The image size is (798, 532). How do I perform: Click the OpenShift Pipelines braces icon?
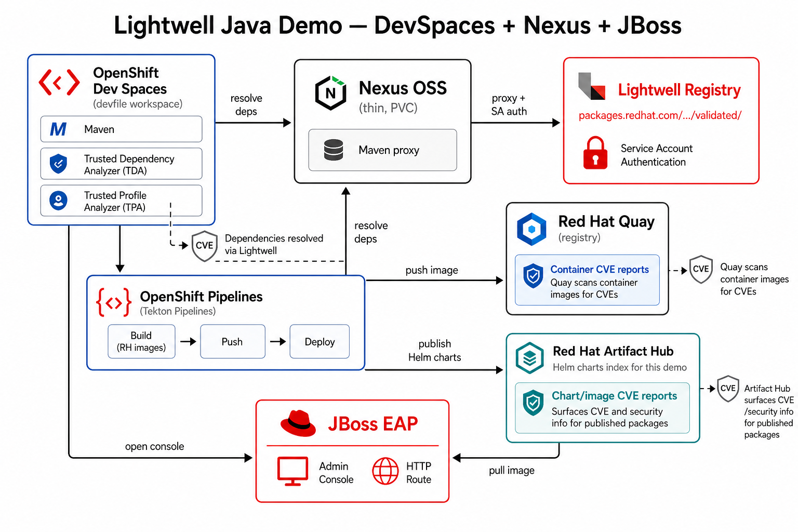[x=114, y=302]
